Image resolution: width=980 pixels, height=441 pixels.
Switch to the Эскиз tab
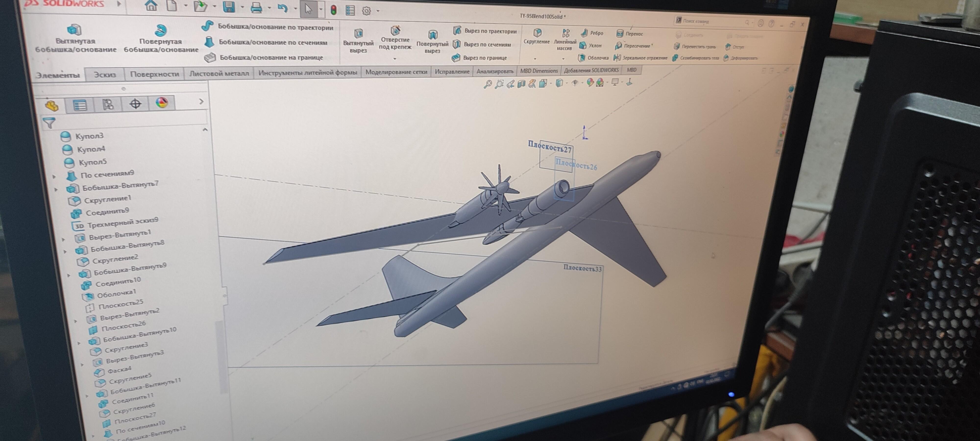coord(105,74)
